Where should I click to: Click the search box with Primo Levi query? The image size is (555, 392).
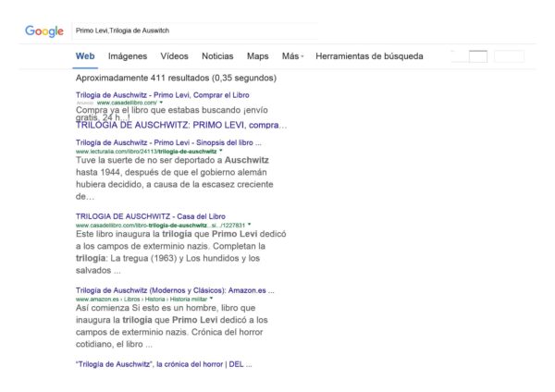coord(195,31)
